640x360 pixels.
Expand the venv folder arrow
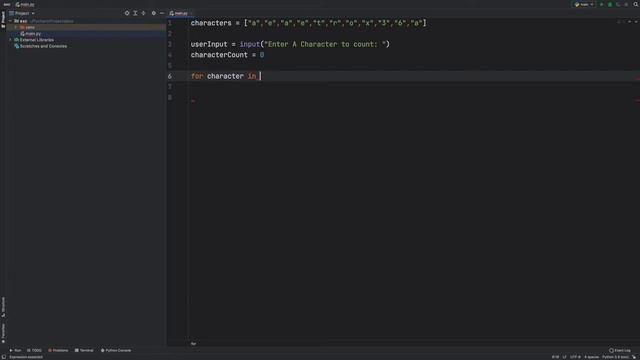[16, 27]
